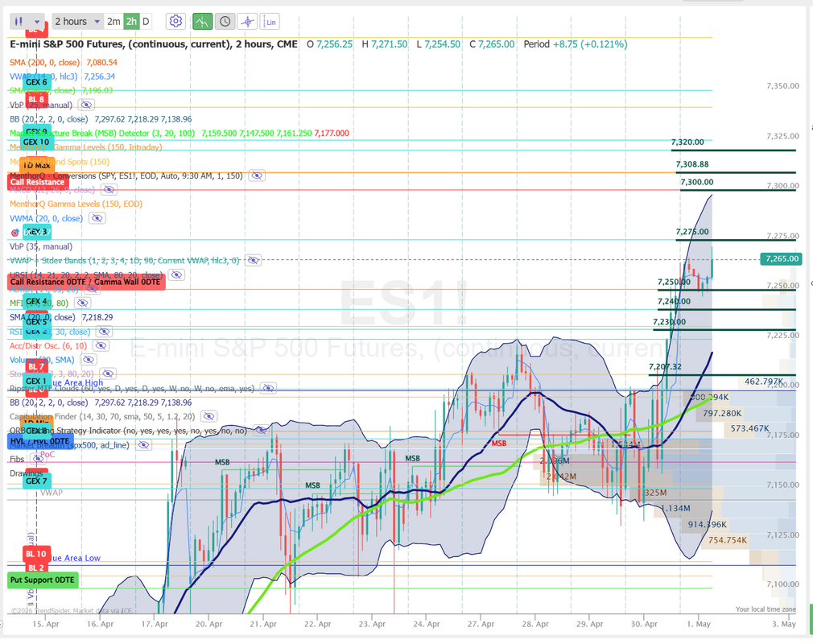This screenshot has width=813, height=644.
Task: Toggle visibility of Market breadth indicator
Action: click(143, 445)
